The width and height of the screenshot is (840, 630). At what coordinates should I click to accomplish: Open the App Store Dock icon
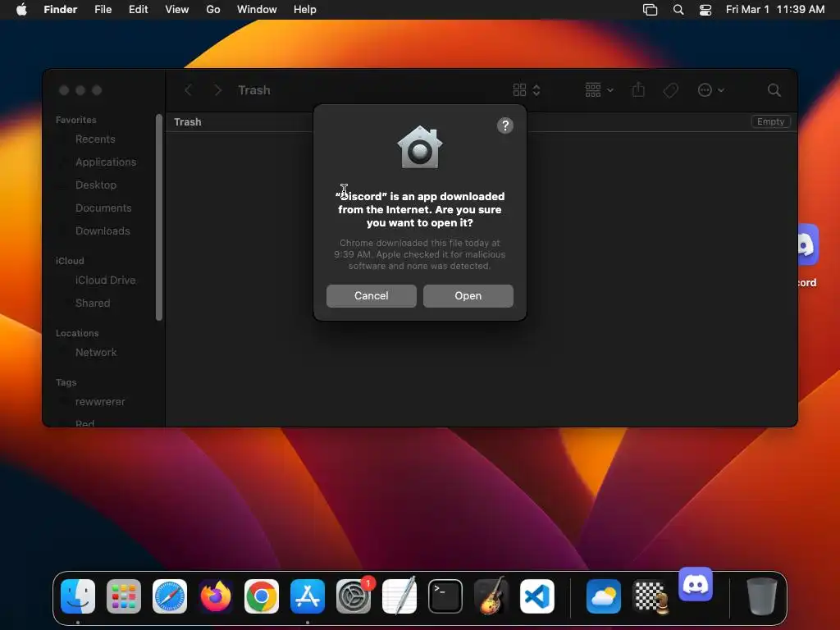308,596
